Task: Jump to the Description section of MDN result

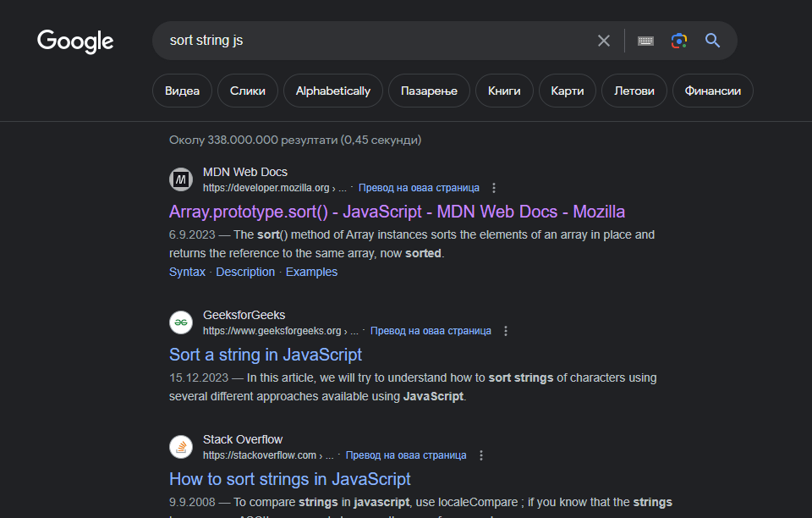Action: (245, 272)
